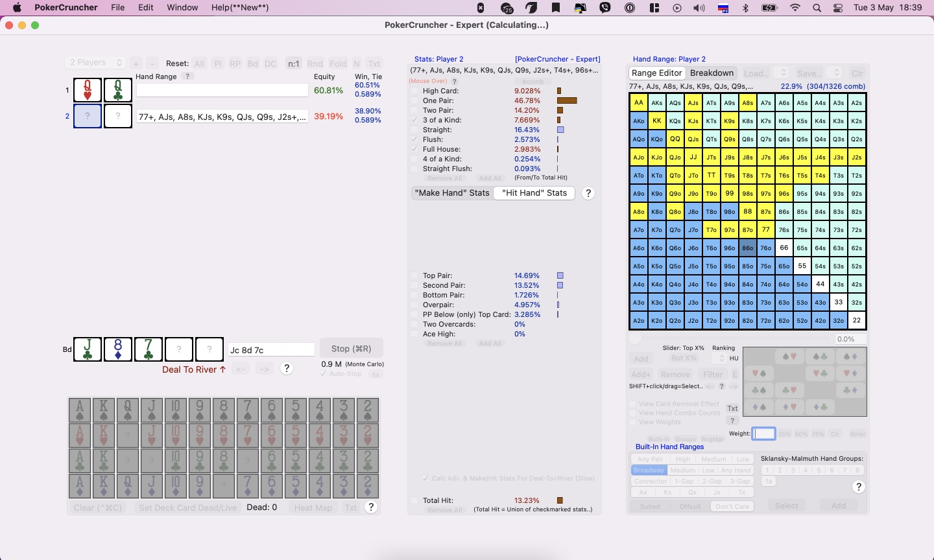The image size is (934, 560).
Task: Click the board cards text field
Action: (271, 350)
